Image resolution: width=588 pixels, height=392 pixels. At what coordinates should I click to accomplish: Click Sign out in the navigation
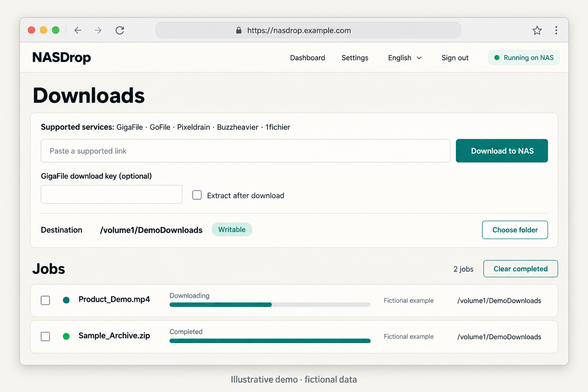(455, 58)
